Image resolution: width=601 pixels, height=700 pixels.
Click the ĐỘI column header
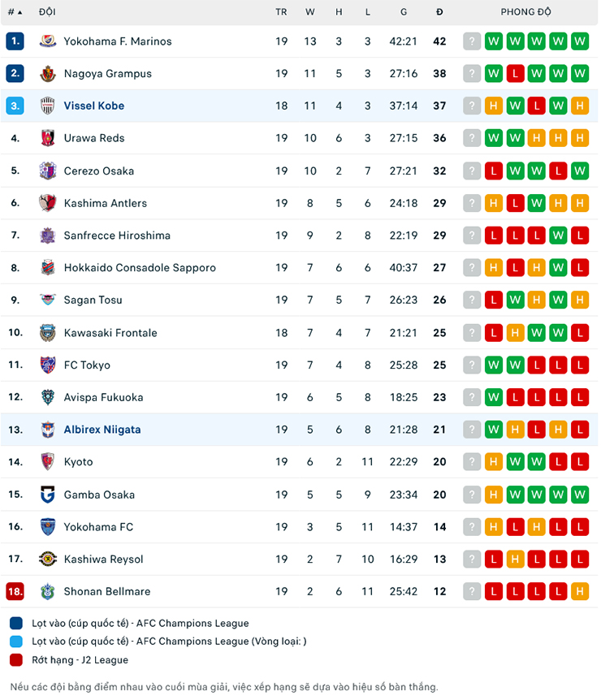tap(47, 12)
